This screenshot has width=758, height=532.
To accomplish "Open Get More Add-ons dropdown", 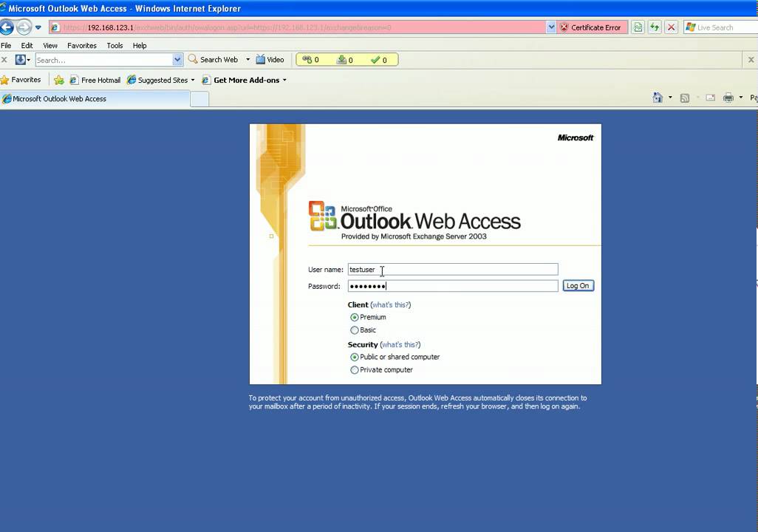I will 244,80.
